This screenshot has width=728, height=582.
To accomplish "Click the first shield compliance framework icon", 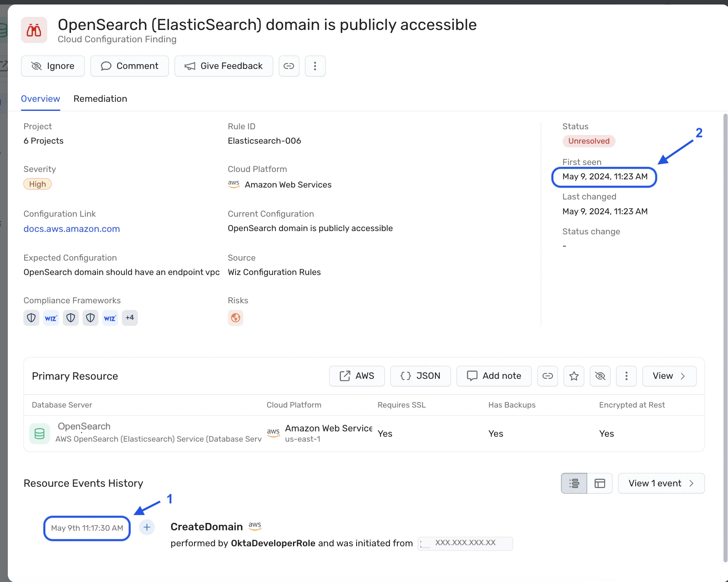I will coord(31,318).
